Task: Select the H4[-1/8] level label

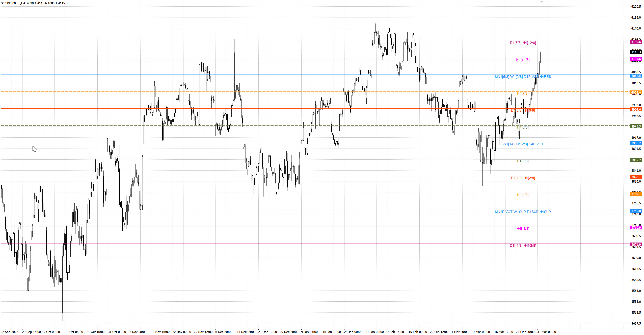Action: [523, 228]
